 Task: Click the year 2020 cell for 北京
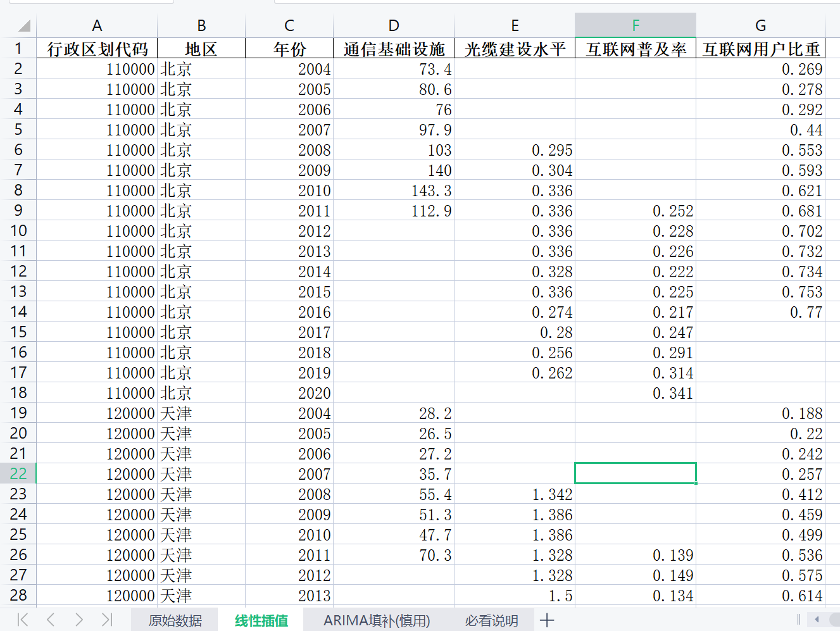tap(289, 392)
